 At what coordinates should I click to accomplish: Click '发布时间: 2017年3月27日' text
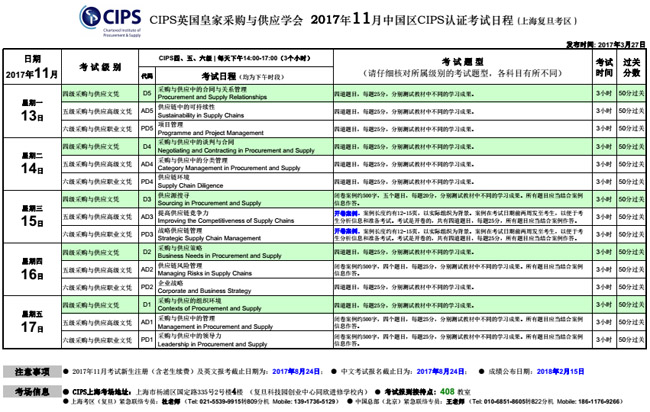click(x=606, y=44)
